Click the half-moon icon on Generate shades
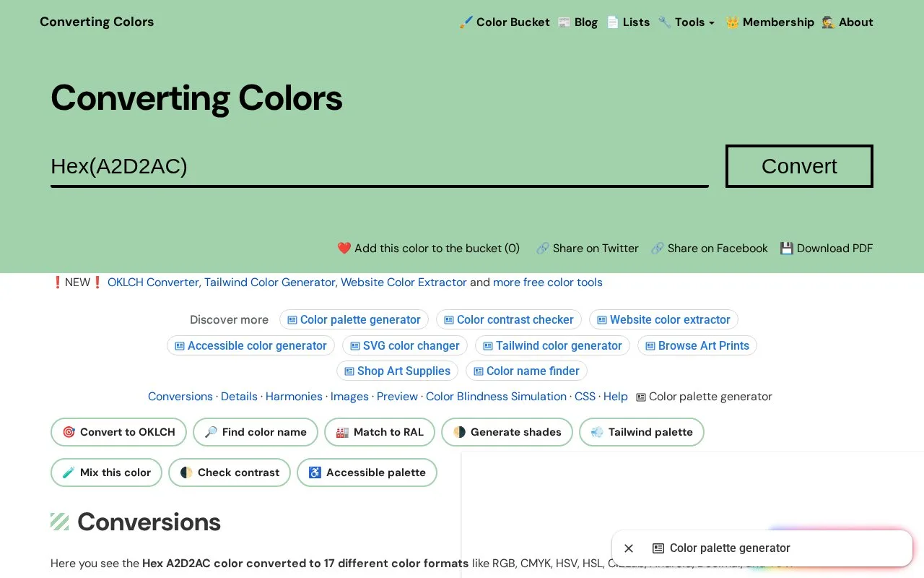 pyautogui.click(x=459, y=432)
